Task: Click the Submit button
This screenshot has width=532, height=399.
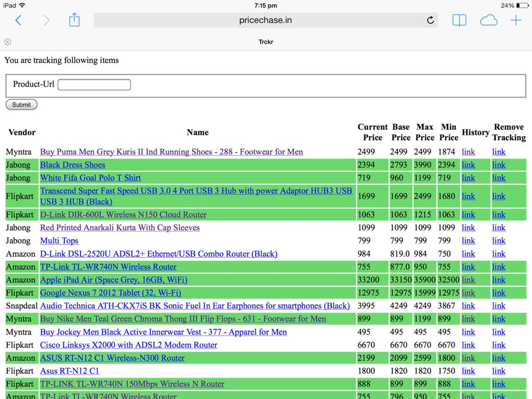Action: pos(21,104)
